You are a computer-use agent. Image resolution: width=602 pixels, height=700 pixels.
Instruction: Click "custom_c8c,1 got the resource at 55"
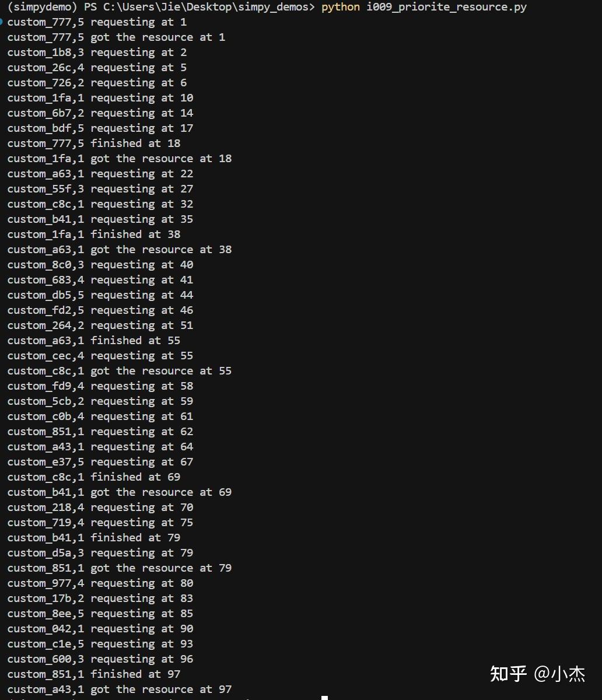120,371
